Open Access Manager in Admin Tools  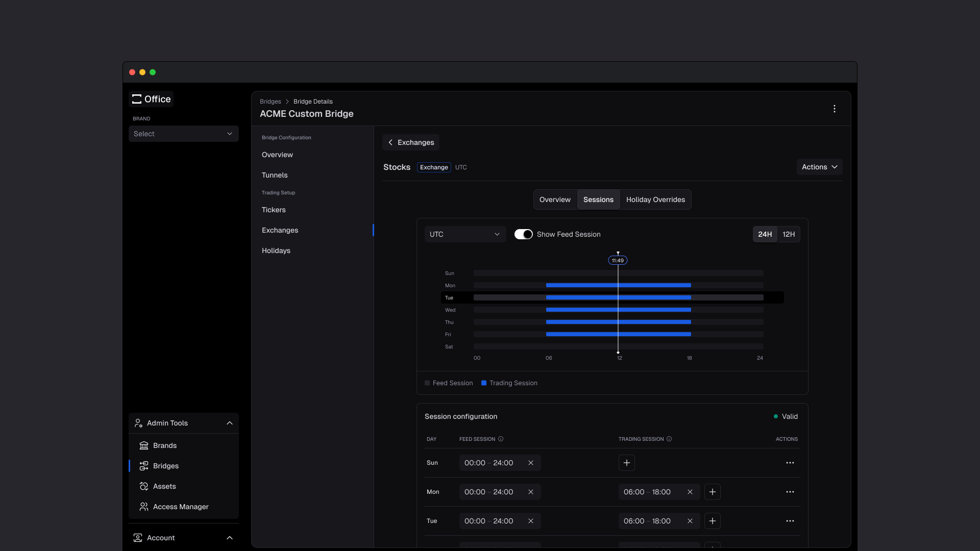coord(181,507)
